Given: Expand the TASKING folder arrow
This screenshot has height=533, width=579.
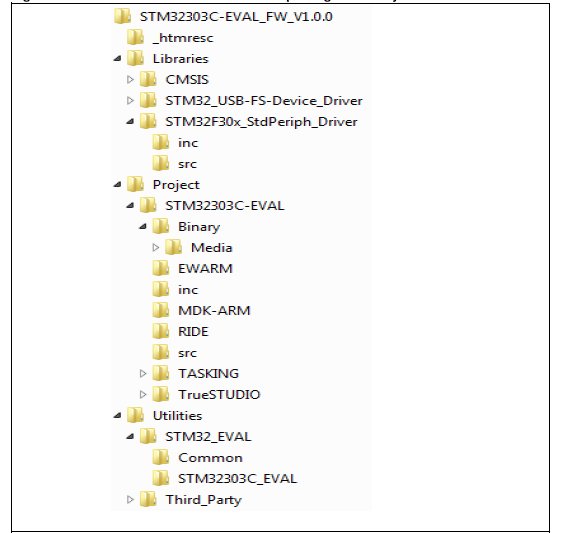Looking at the screenshot, I should pos(143,373).
